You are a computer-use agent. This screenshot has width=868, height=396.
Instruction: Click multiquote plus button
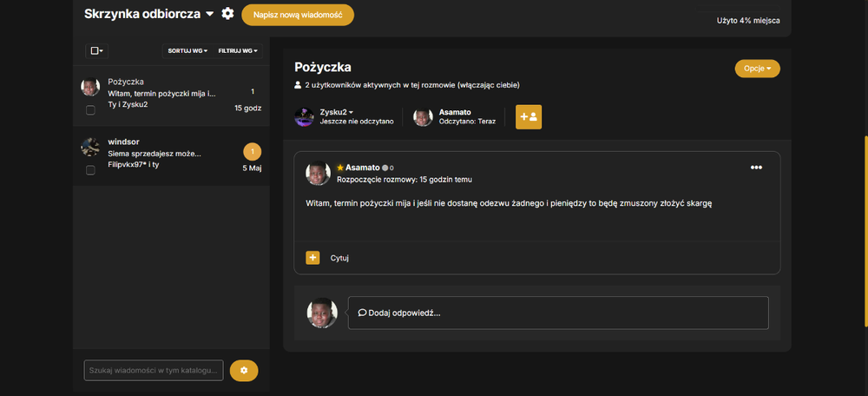312,258
